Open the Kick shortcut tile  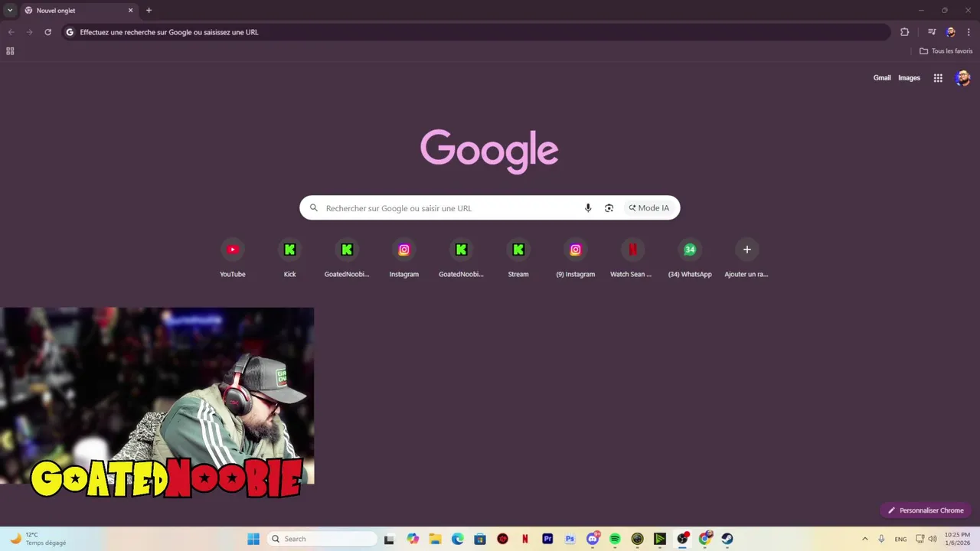coord(289,259)
